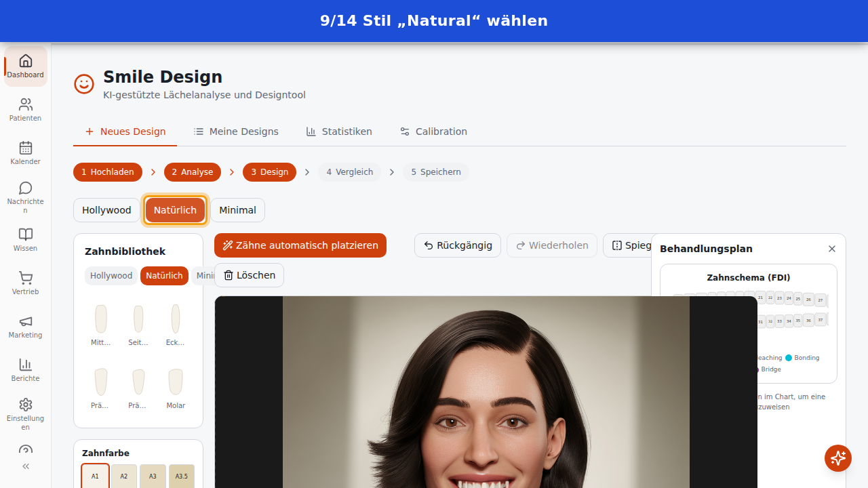Image resolution: width=868 pixels, height=488 pixels.
Task: Pick tooth color A3
Action: tap(153, 476)
